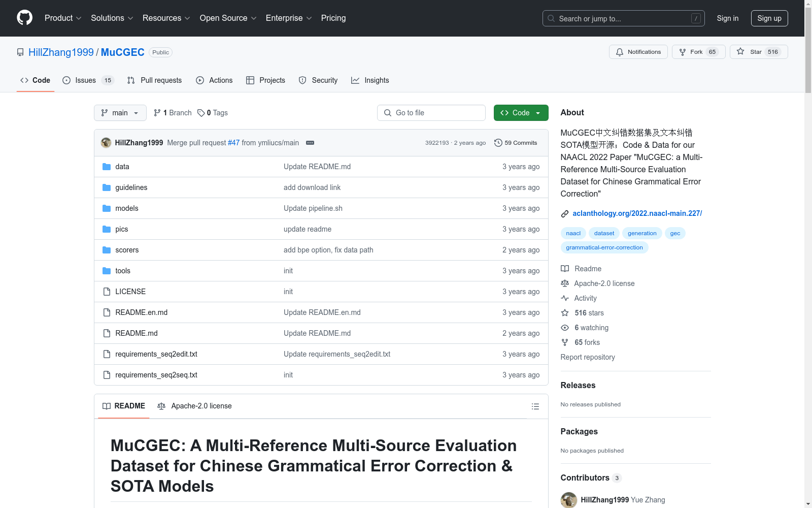This screenshot has height=508, width=812.
Task: Click the Sign in link
Action: [x=728, y=18]
